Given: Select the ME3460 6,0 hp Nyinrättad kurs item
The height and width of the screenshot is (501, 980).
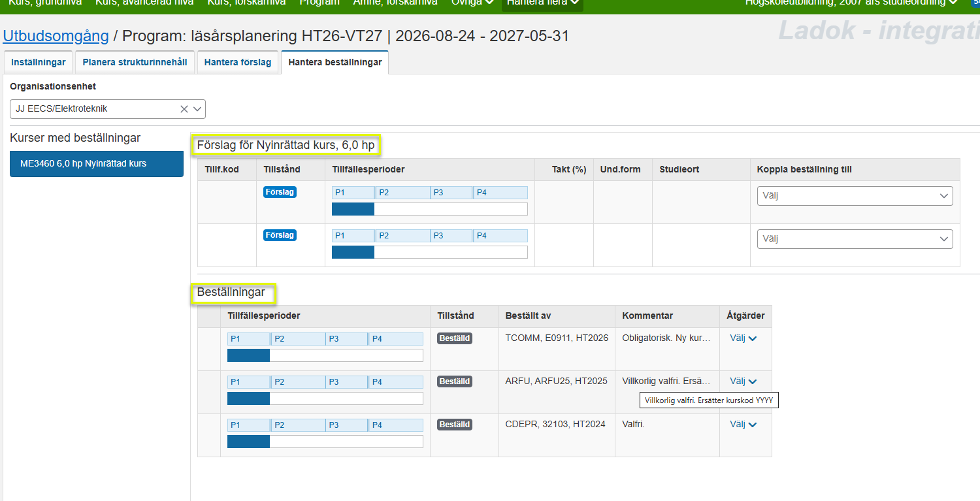Looking at the screenshot, I should point(96,164).
